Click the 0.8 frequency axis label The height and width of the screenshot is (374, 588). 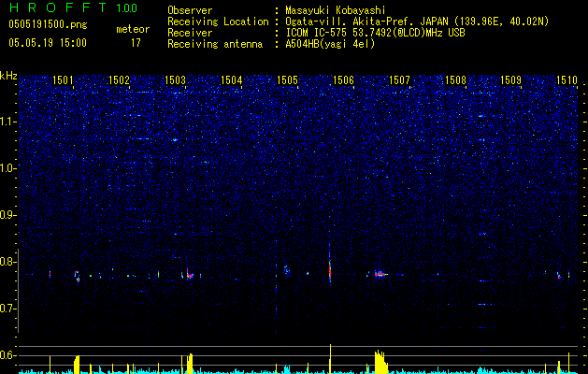pyautogui.click(x=8, y=262)
